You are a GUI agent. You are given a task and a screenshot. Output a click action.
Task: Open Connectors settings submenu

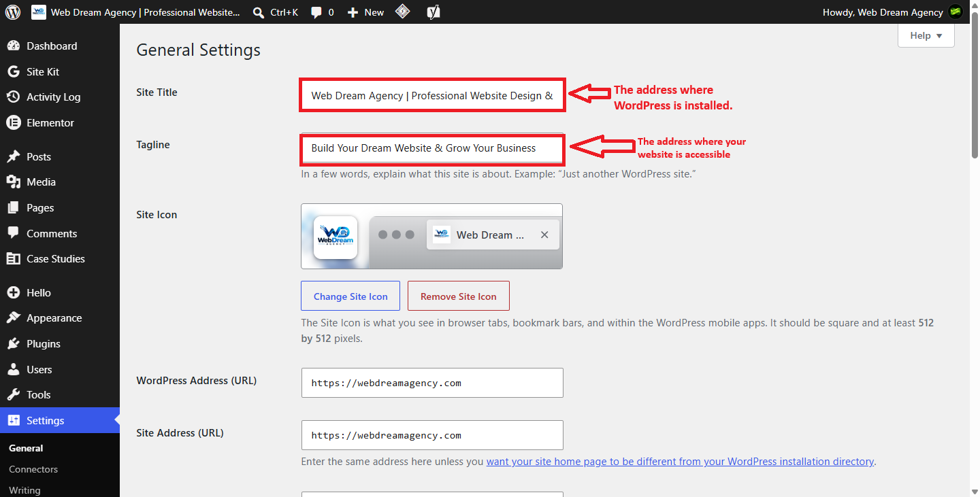33,470
